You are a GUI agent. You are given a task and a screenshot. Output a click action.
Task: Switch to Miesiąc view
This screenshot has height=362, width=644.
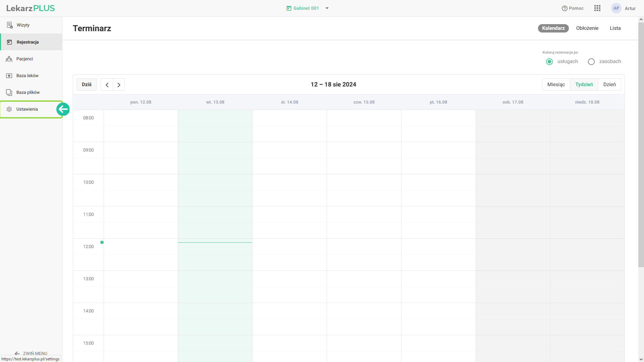[556, 84]
